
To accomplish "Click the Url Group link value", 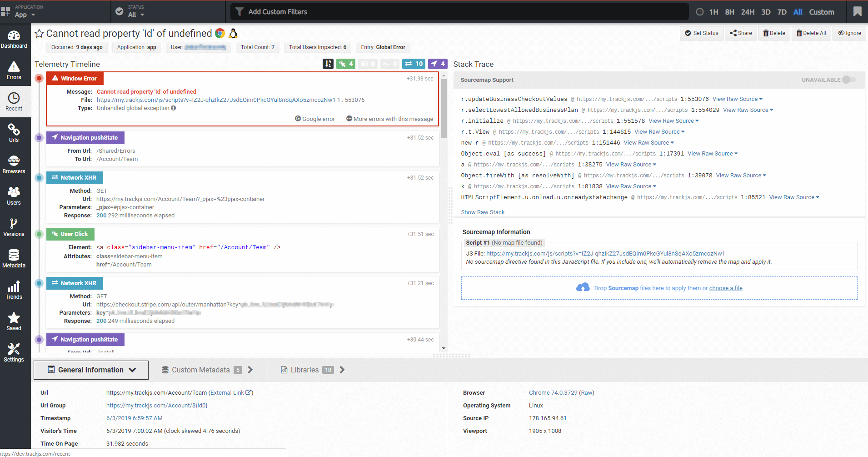I will pyautogui.click(x=157, y=406).
